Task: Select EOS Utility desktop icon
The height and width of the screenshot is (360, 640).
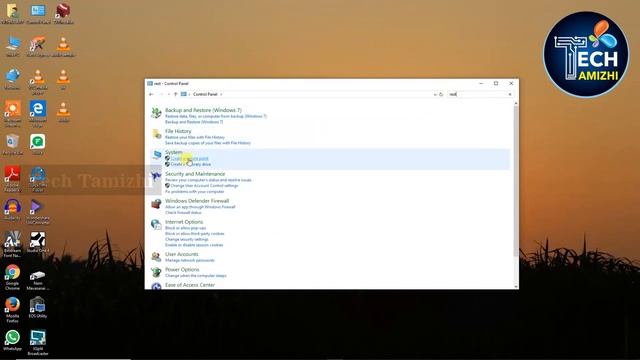Action: coord(38,308)
